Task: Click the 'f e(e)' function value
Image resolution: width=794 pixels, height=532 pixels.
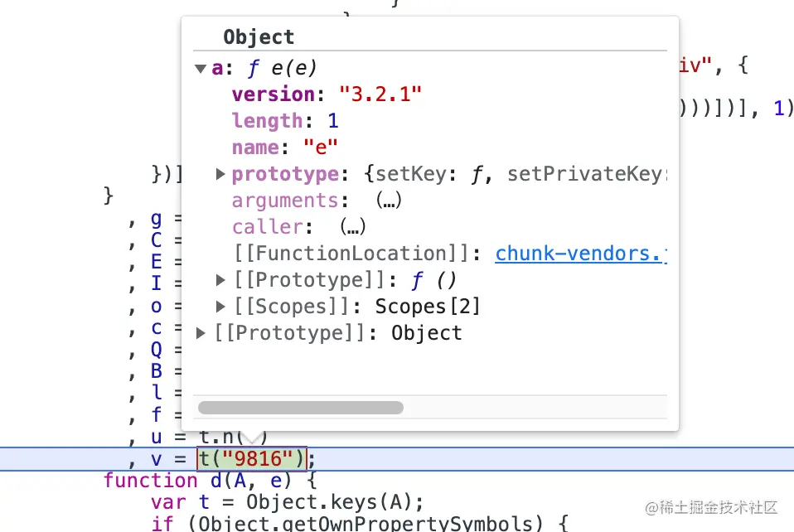Action: point(283,68)
